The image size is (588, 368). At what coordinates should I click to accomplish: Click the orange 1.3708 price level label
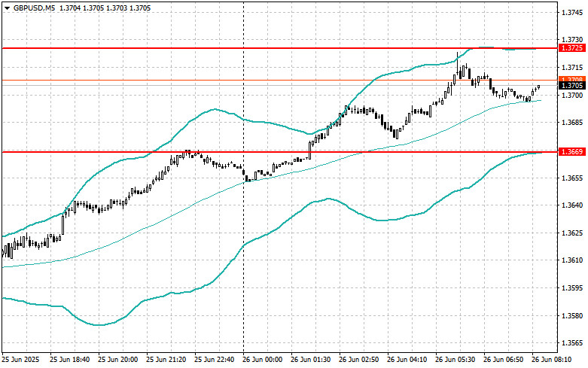(x=572, y=79)
